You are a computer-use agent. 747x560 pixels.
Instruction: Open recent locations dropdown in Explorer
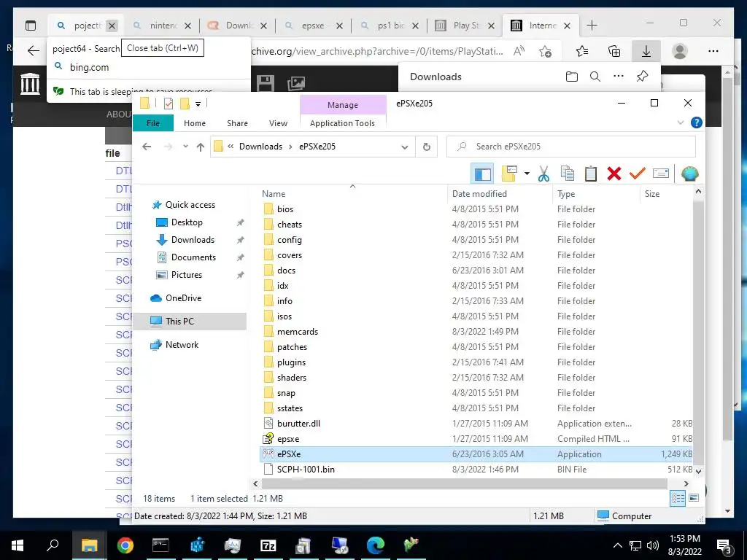[185, 147]
